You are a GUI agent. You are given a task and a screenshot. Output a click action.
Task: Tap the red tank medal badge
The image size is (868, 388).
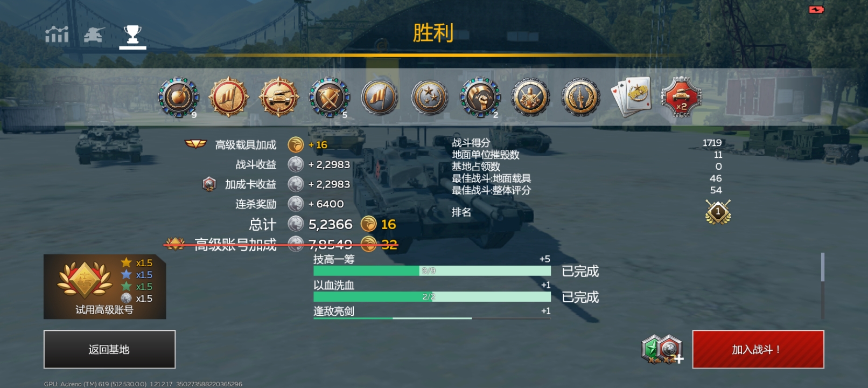pos(278,98)
